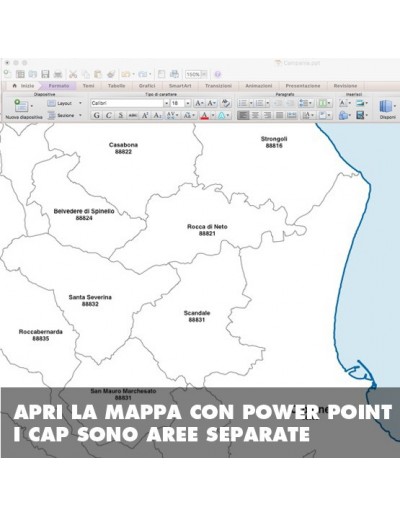Open the character spacing AV dropdown
The height and width of the screenshot is (517, 400).
tap(172, 115)
